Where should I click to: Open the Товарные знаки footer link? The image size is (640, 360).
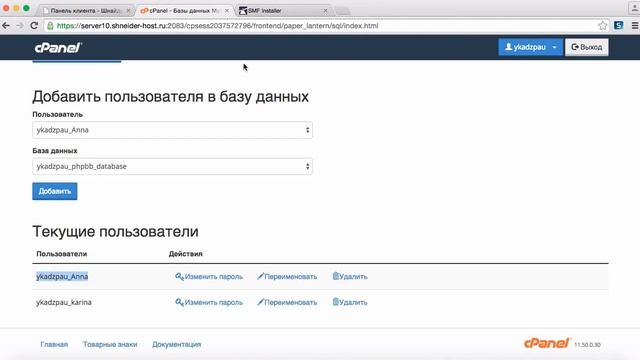click(110, 344)
